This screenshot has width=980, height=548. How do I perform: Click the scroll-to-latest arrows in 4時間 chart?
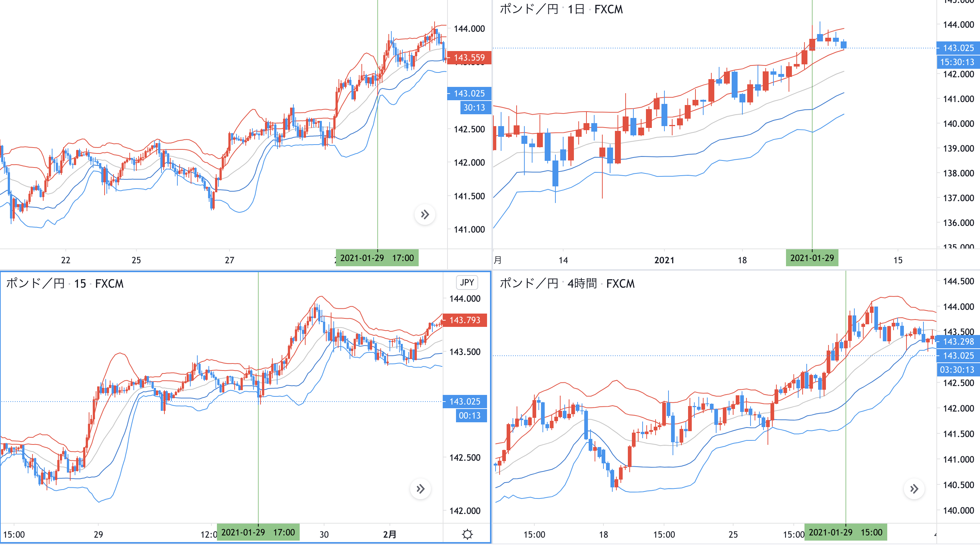click(914, 488)
